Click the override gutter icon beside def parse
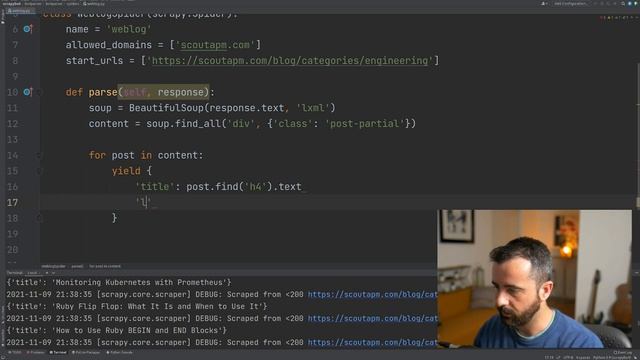 [x=27, y=92]
